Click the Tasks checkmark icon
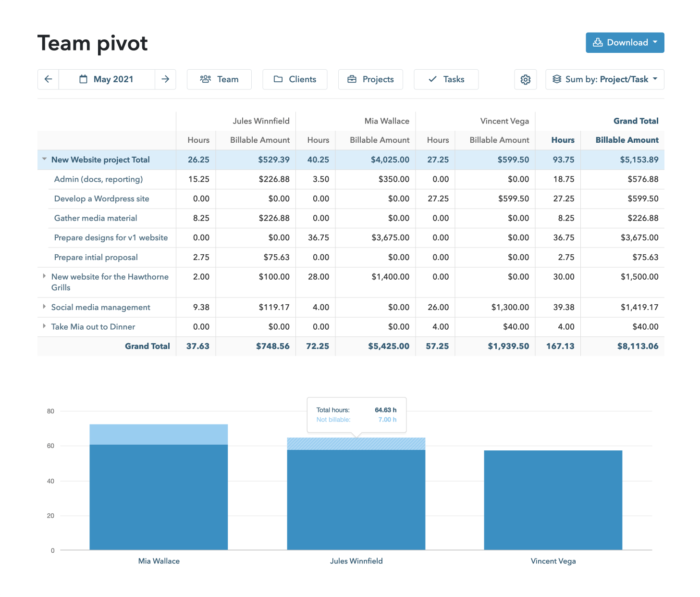700x597 pixels. pyautogui.click(x=433, y=79)
